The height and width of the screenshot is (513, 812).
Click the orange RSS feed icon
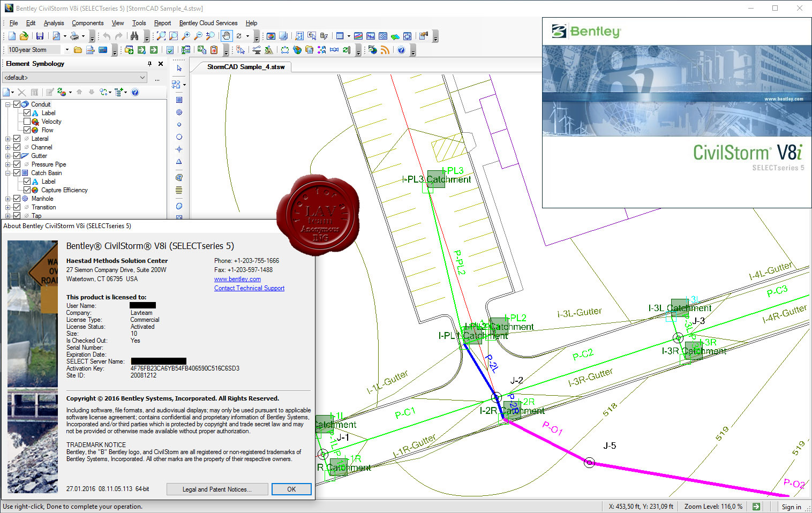tap(385, 50)
